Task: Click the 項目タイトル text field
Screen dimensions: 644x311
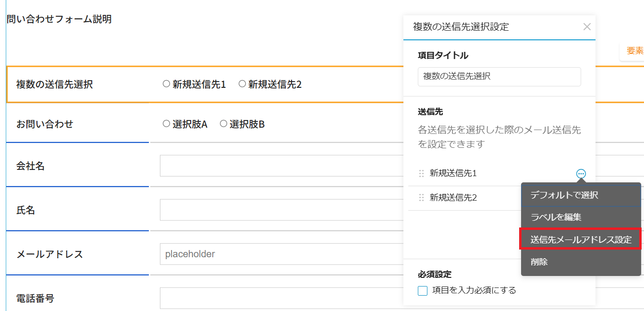Action: [x=499, y=76]
